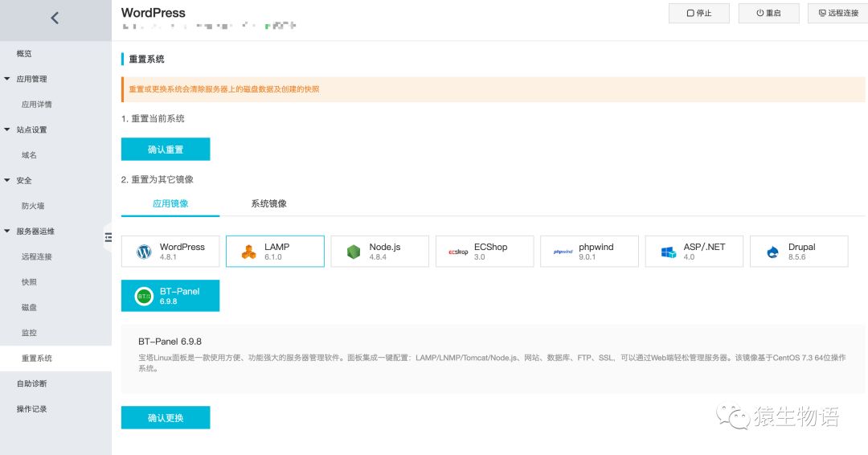Viewport: 868px width, 455px height.
Task: Click the 停止 stop button
Action: click(x=699, y=14)
